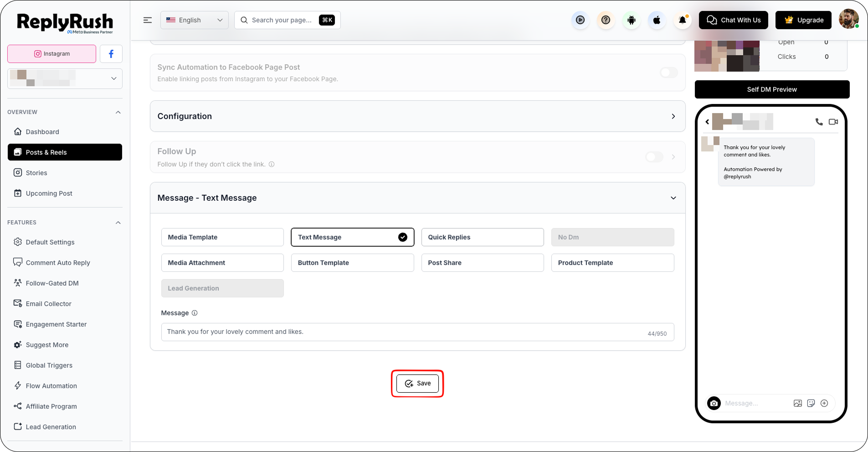
Task: Tap the plus circle icon in preview
Action: tap(824, 403)
